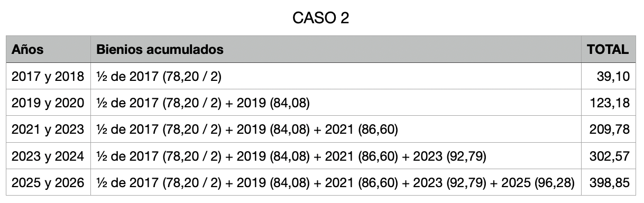The height and width of the screenshot is (203, 644).
Task: Click the 2017 y 2018 cell
Action: click(x=48, y=77)
